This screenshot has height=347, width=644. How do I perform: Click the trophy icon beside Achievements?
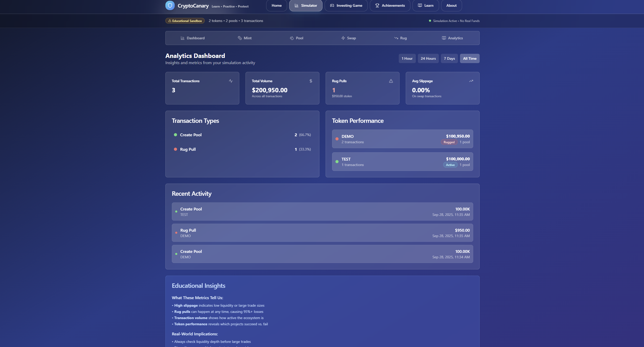377,5
